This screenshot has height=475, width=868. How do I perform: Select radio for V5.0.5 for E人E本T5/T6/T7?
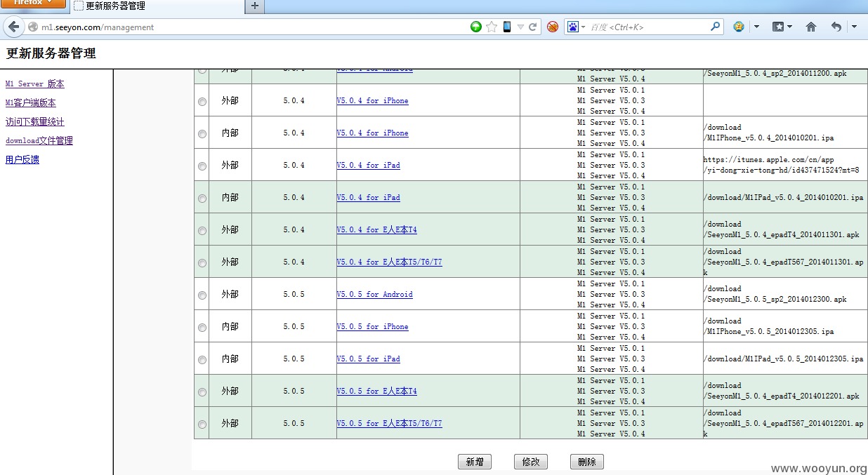202,424
